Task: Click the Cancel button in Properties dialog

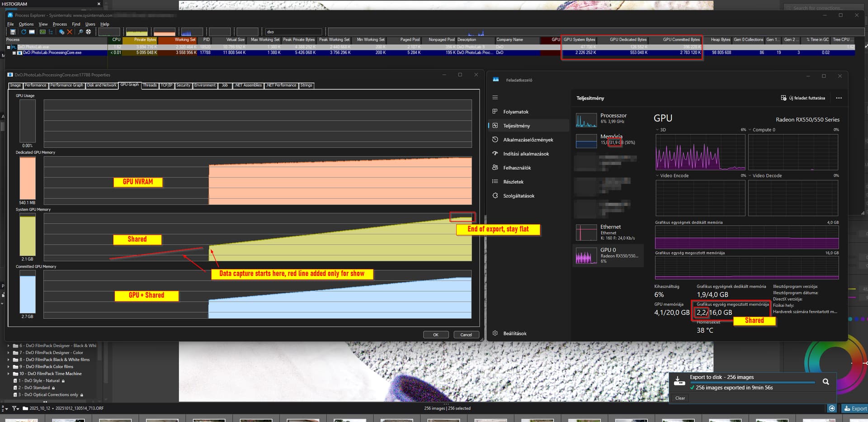Action: [x=466, y=335]
